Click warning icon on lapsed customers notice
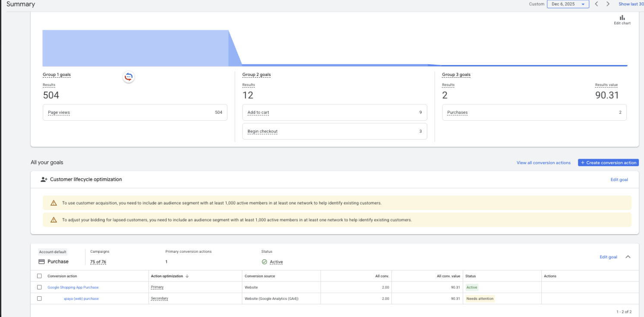The image size is (644, 317). coord(54,220)
